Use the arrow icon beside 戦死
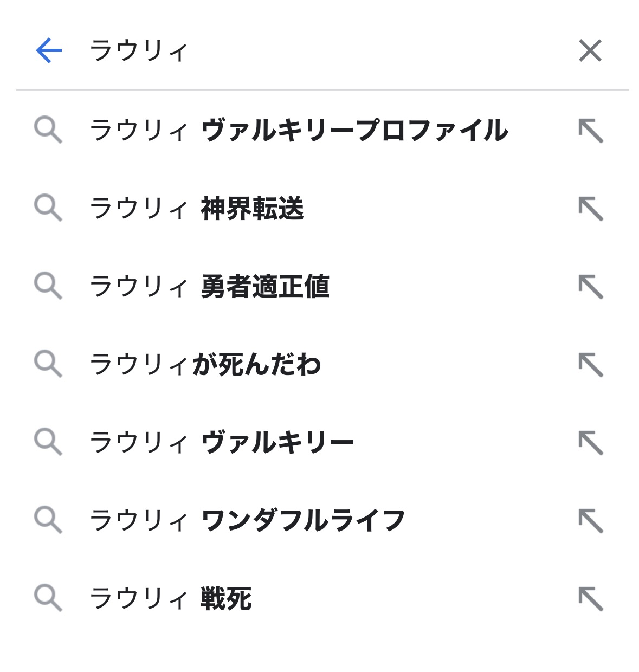The width and height of the screenshot is (639, 672). [x=590, y=599]
